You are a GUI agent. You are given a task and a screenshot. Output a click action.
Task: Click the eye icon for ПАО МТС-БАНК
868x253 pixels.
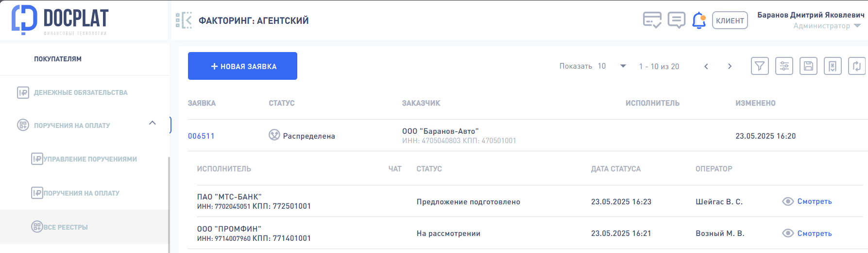[x=788, y=201]
